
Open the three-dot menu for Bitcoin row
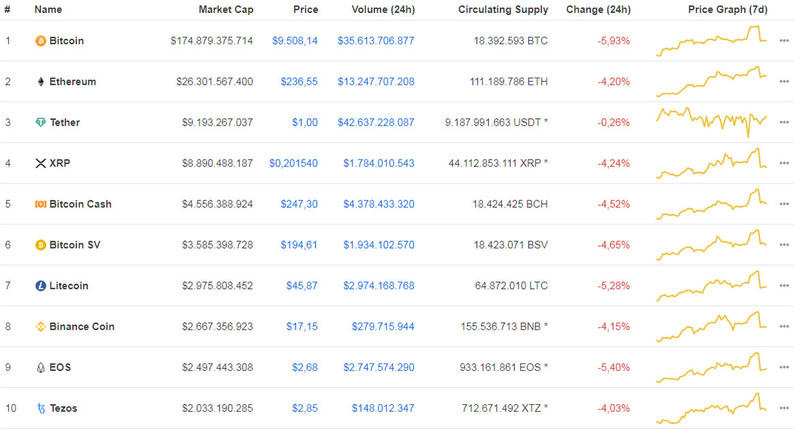[783, 41]
